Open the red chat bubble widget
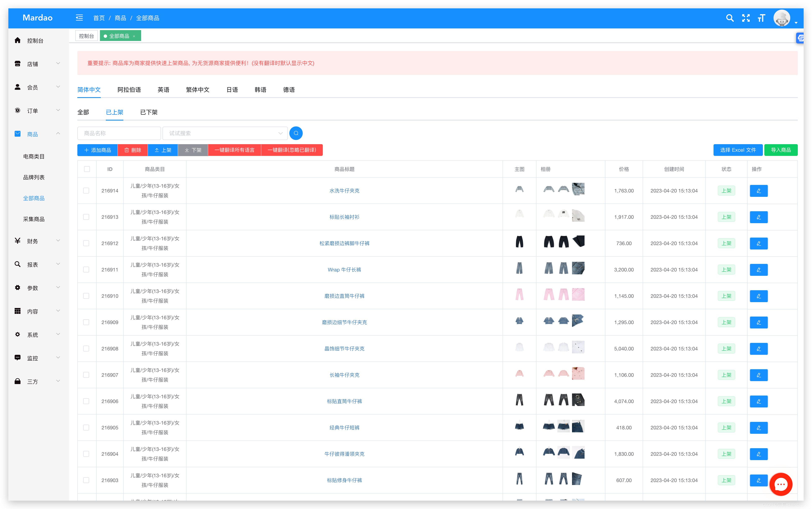Image resolution: width=812 pixels, height=509 pixels. pos(781,484)
